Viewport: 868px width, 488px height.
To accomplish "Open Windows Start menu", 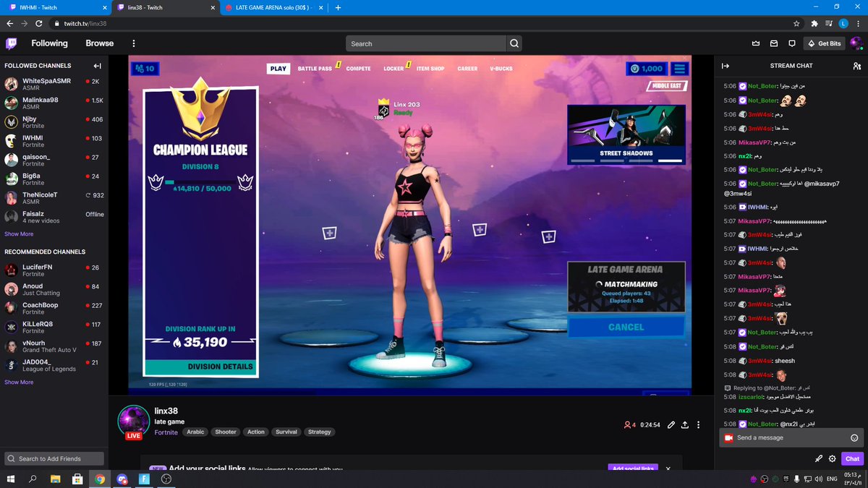I will click(12, 479).
